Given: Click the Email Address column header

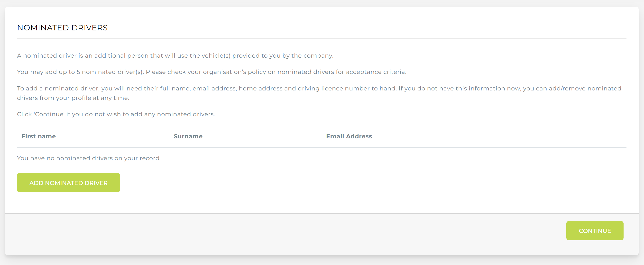Looking at the screenshot, I should click(349, 136).
